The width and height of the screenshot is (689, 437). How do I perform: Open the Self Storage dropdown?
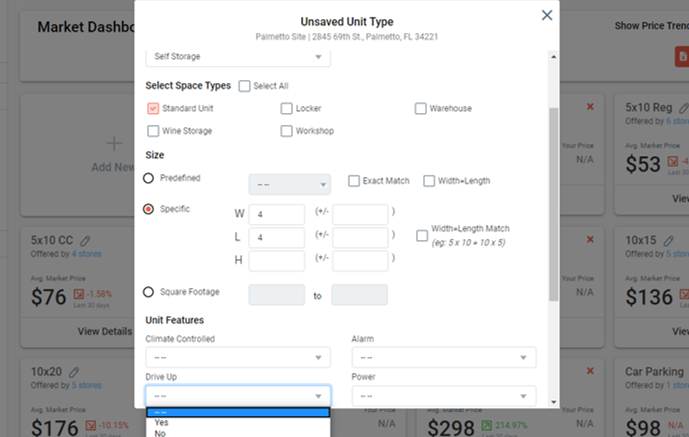tap(238, 57)
